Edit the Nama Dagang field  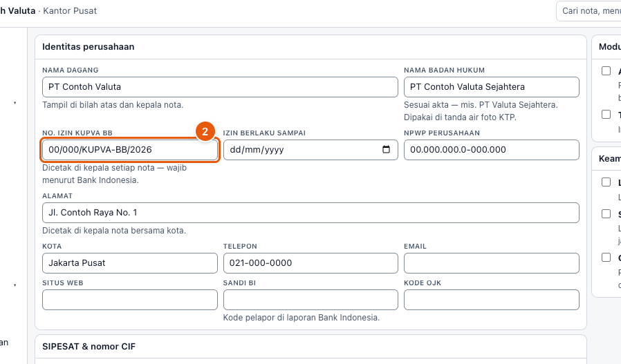coord(220,87)
